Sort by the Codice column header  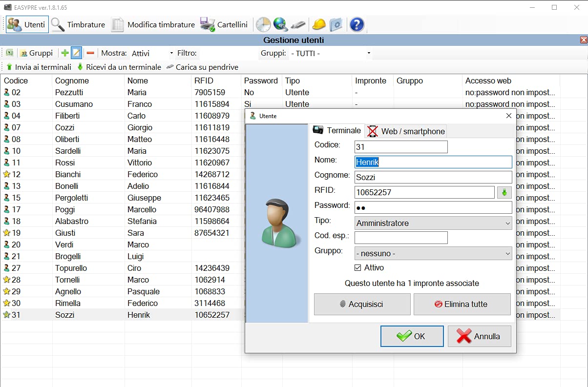(26, 81)
